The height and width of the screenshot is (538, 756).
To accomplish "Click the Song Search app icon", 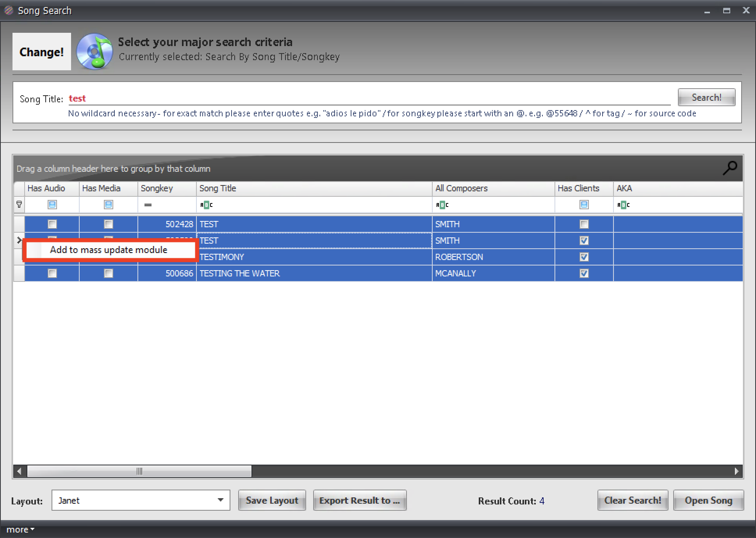I will pyautogui.click(x=9, y=11).
